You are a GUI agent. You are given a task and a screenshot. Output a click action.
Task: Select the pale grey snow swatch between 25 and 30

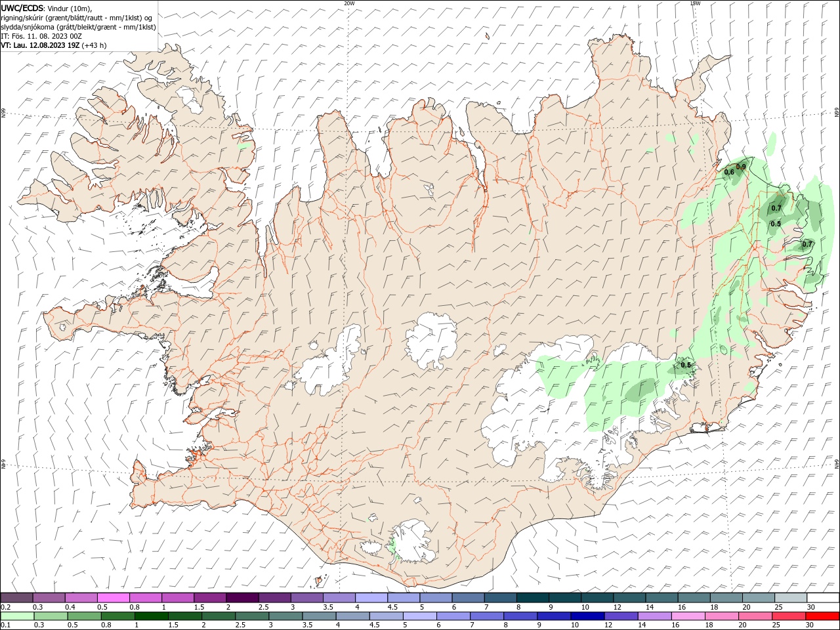click(791, 597)
